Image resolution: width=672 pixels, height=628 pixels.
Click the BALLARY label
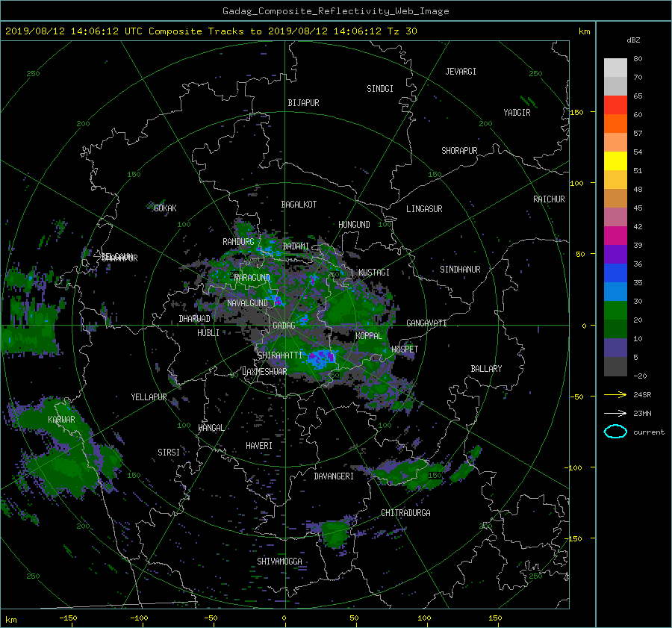tap(486, 369)
